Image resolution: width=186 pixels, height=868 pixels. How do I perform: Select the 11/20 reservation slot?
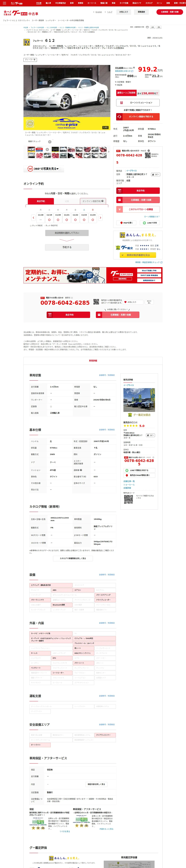[58, 218]
